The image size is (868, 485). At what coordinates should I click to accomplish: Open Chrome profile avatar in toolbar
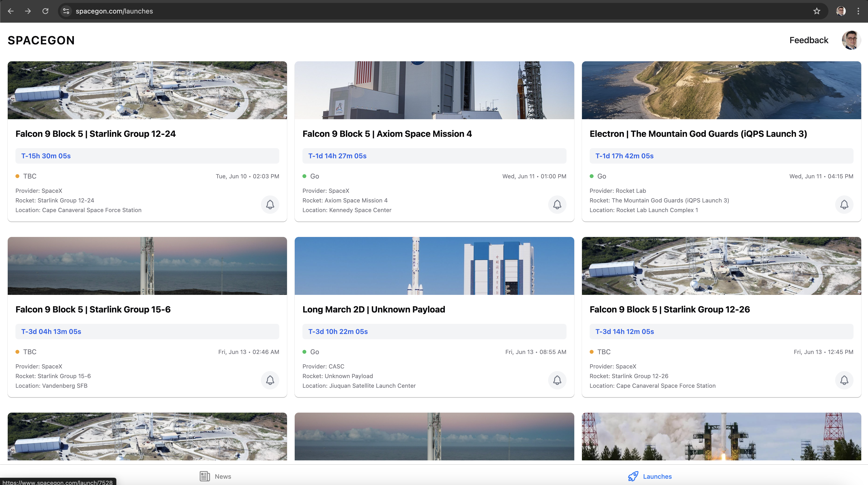pos(841,11)
